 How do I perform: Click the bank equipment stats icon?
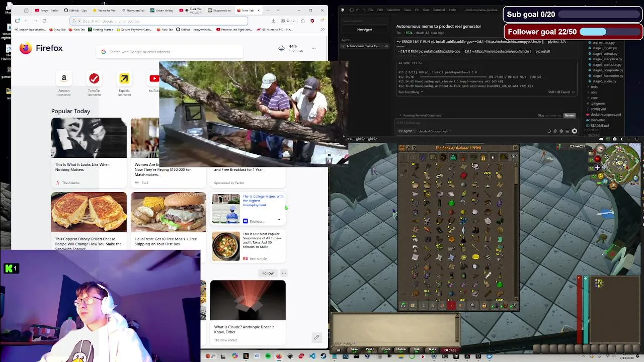click(x=514, y=157)
